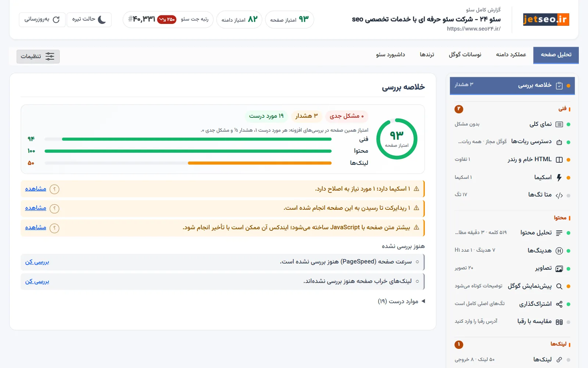Click the اشتراک‌گذاری share icon

559,304
